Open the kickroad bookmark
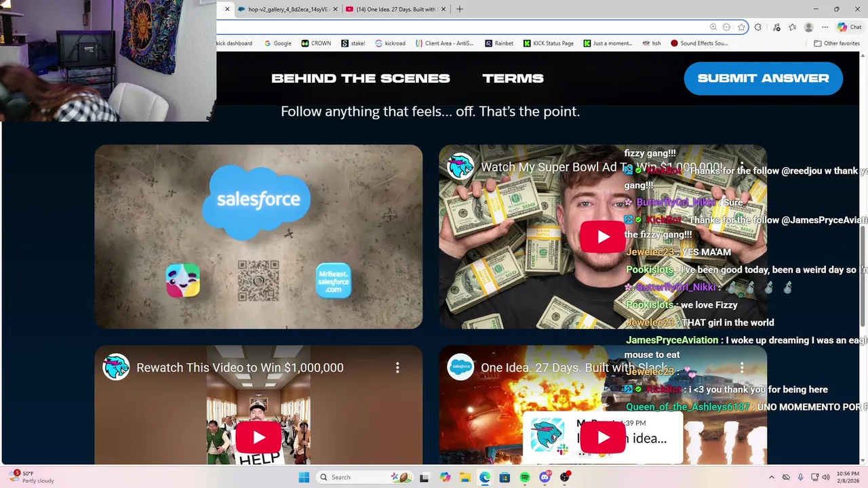The height and width of the screenshot is (488, 868). click(x=390, y=43)
